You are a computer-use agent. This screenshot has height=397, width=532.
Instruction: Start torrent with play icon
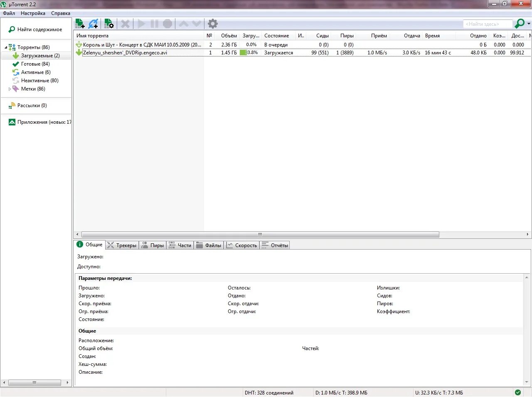(x=141, y=24)
